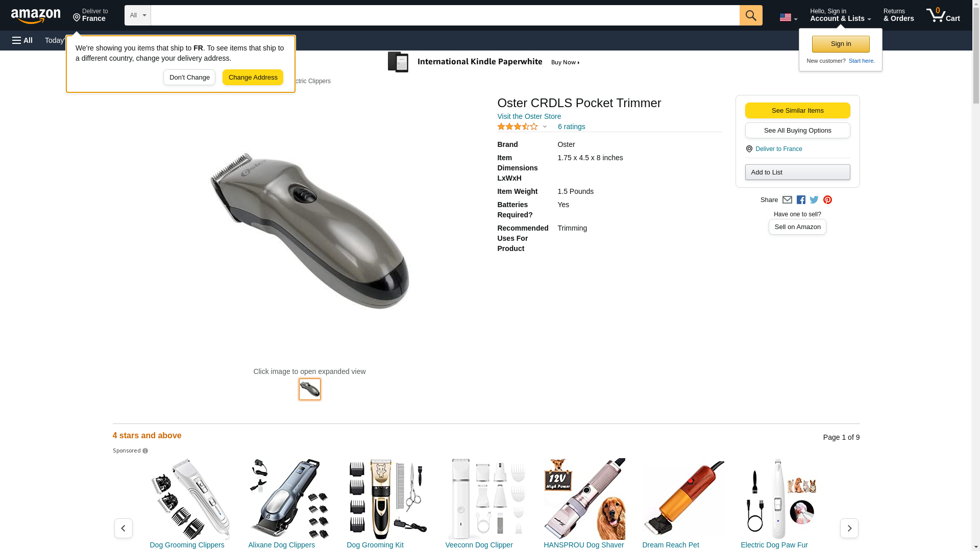
Task: Expand the search category All dropdown
Action: pos(138,15)
